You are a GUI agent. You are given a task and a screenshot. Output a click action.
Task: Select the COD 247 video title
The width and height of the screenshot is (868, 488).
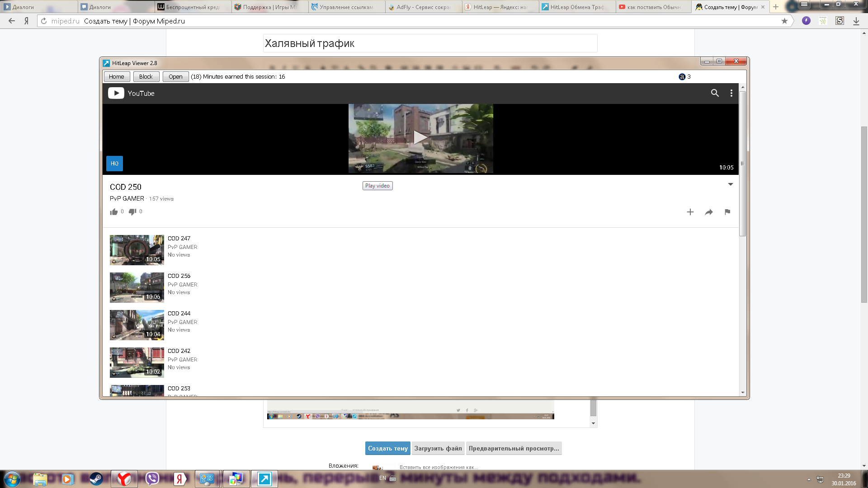pyautogui.click(x=179, y=239)
